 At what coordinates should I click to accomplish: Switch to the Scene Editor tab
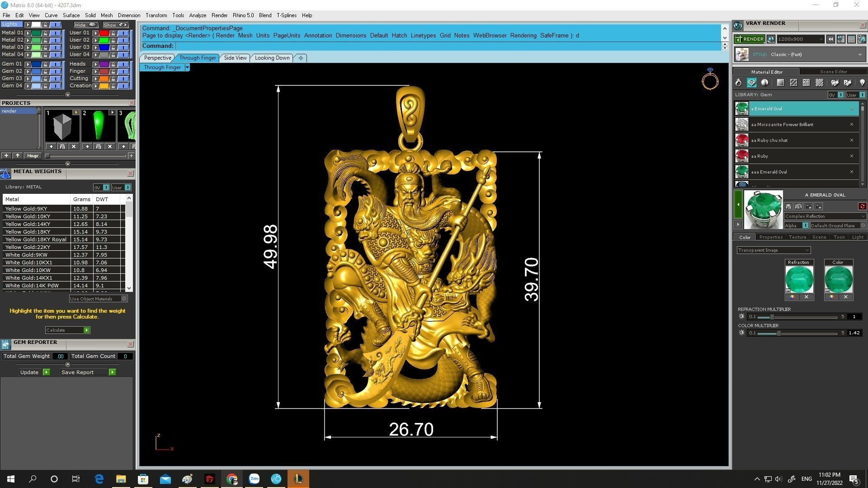[x=833, y=72]
